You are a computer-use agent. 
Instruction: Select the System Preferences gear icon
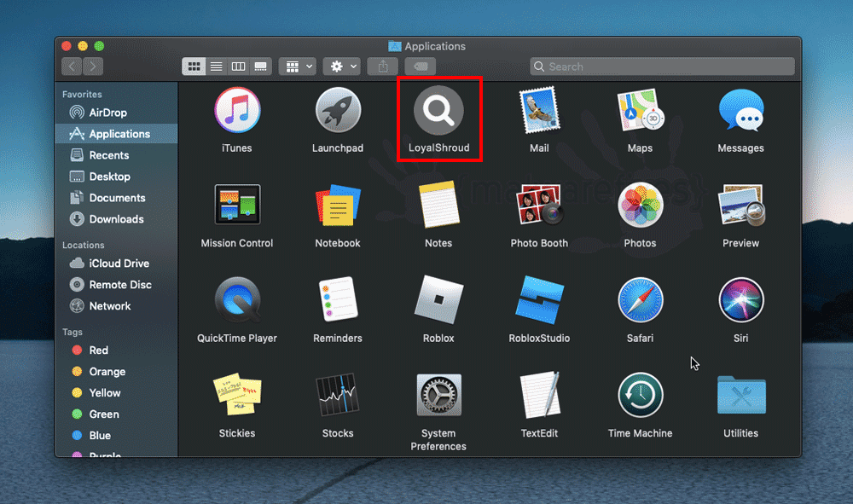[x=438, y=395]
